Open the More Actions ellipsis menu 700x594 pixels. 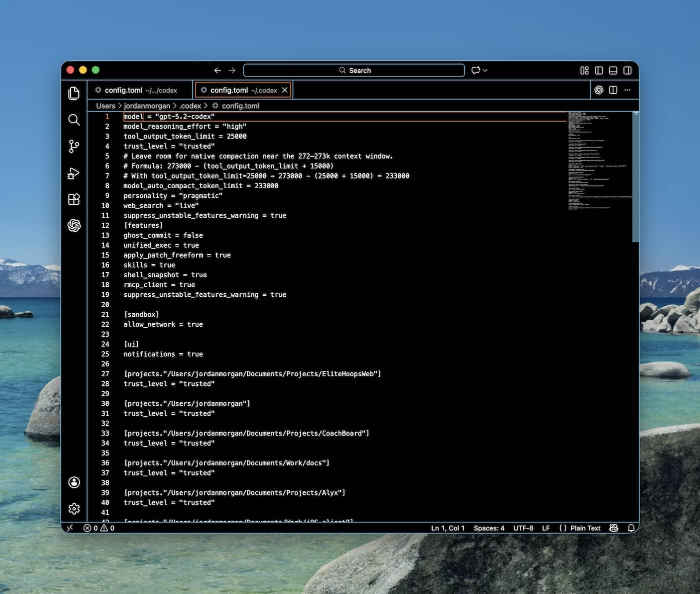coord(627,90)
